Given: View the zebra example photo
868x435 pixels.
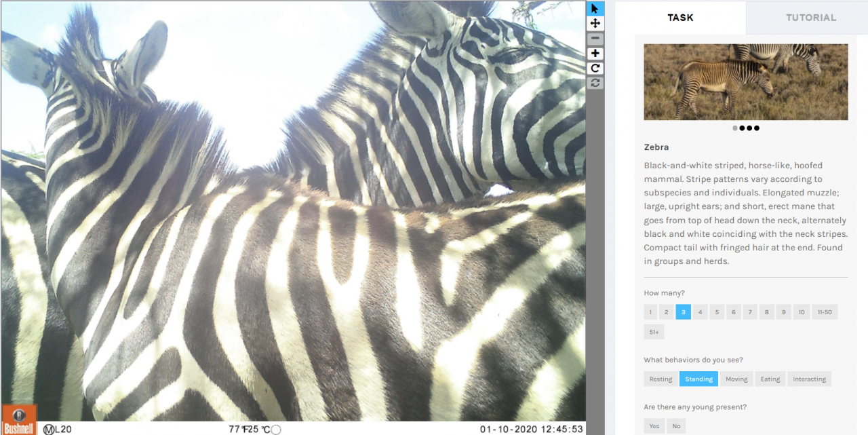Looking at the screenshot, I should (x=746, y=82).
